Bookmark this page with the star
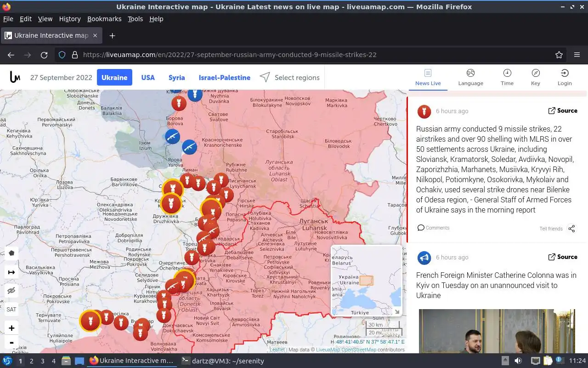This screenshot has height=368, width=588. point(559,55)
